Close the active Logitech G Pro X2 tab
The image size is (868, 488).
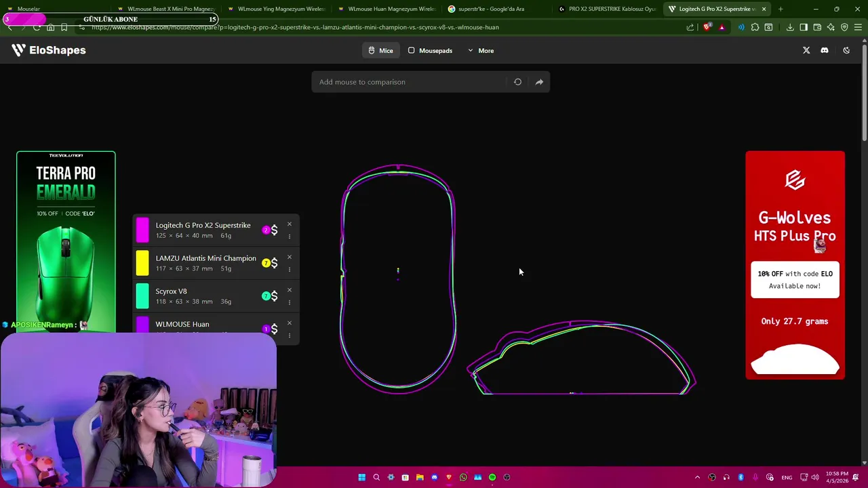point(764,9)
